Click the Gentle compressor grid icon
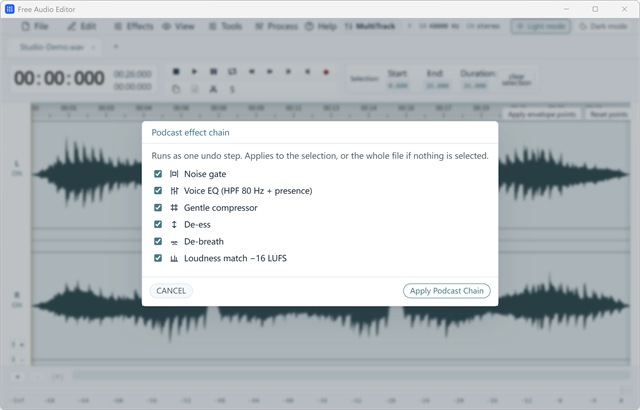Image resolution: width=640 pixels, height=410 pixels. tap(174, 208)
